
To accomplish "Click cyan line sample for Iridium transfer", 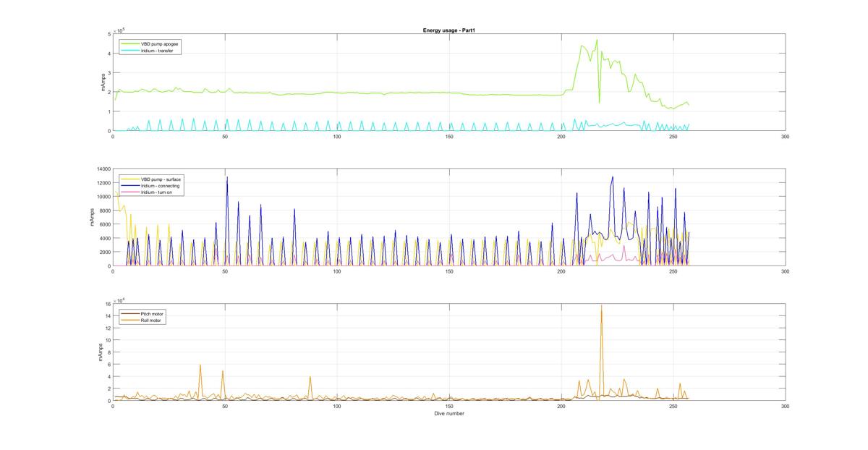I will pos(129,50).
